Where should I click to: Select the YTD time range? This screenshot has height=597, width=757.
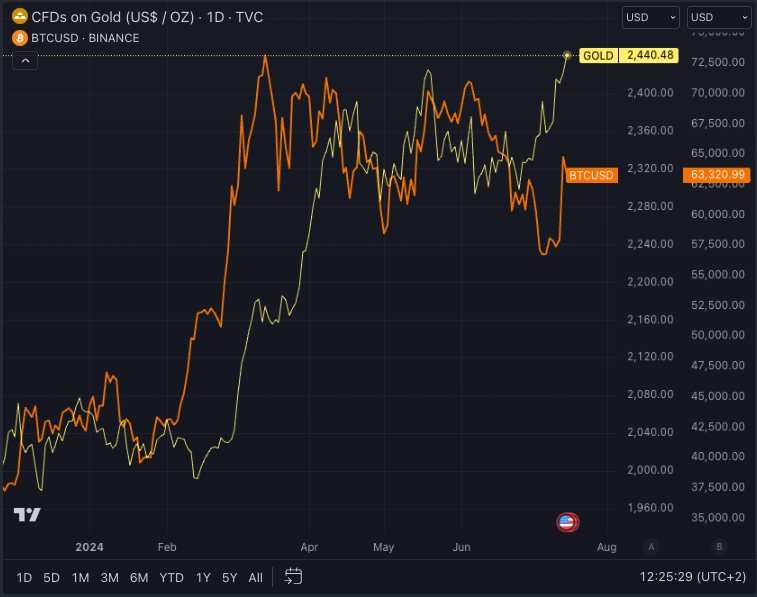pyautogui.click(x=171, y=577)
